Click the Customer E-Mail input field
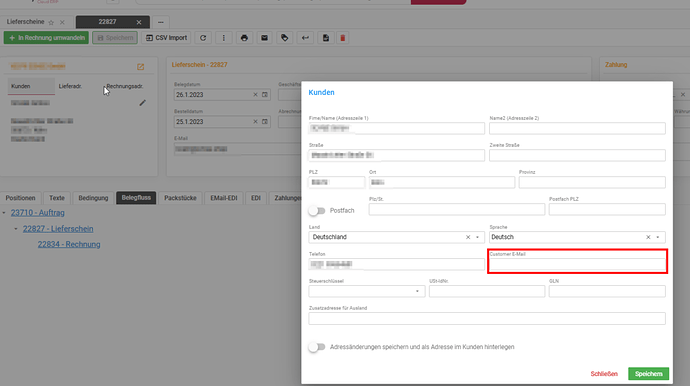This screenshot has width=690, height=386. (x=577, y=264)
